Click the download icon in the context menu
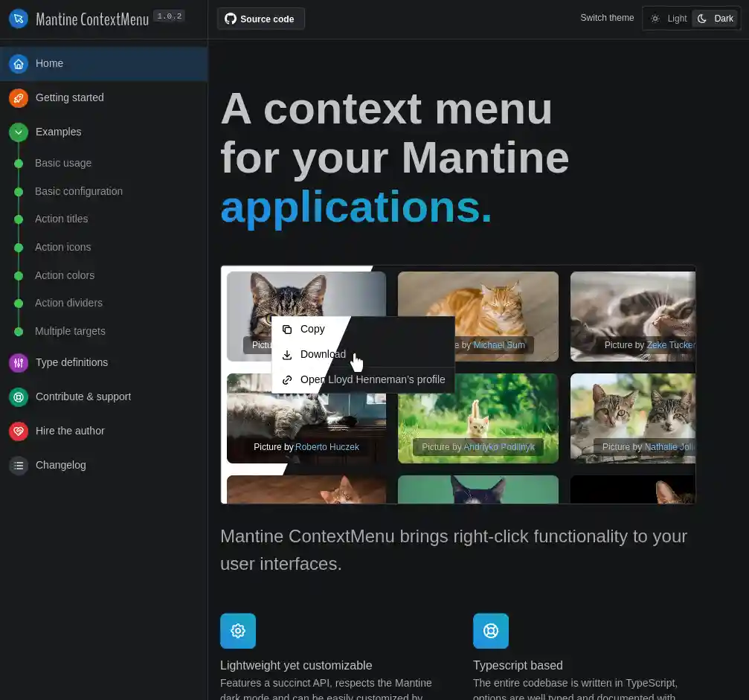Viewport: 749px width, 700px height. (286, 354)
